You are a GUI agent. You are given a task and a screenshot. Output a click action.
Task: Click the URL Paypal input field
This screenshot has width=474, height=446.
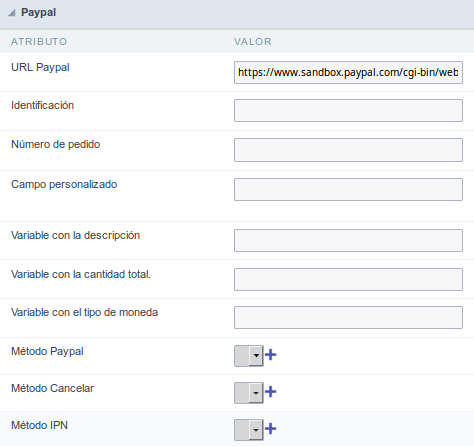coord(348,72)
